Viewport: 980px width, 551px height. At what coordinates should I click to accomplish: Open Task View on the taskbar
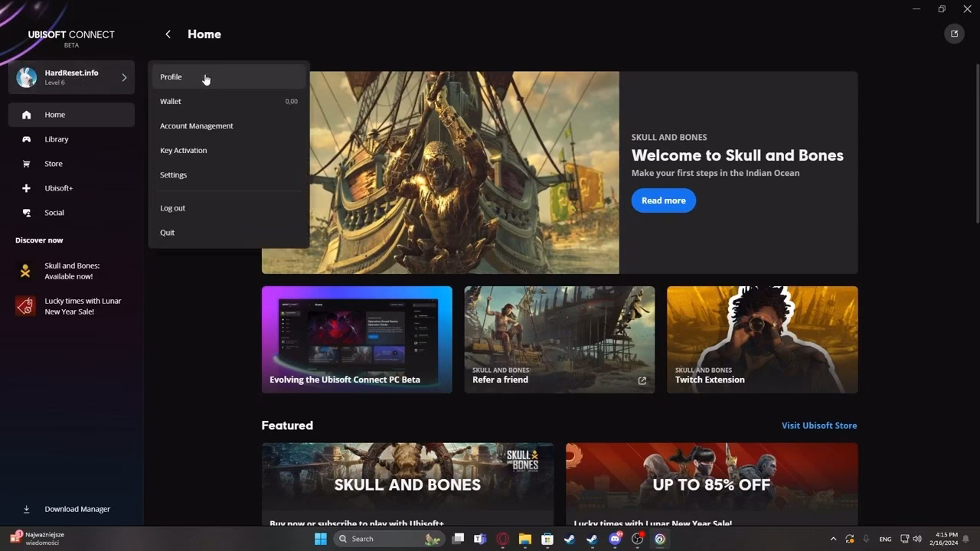pos(458,539)
